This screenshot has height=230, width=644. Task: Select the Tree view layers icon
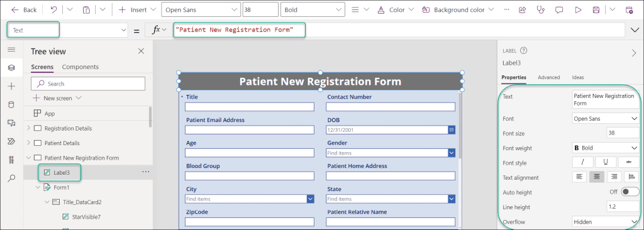pos(11,68)
